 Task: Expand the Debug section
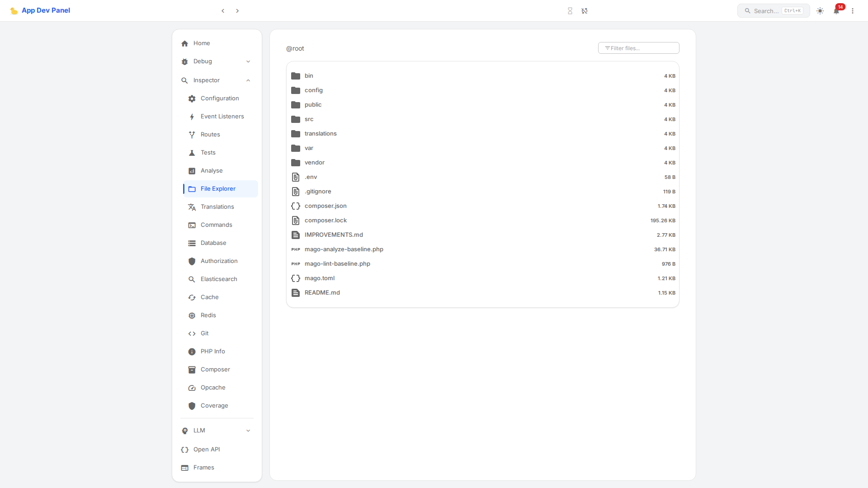pos(248,61)
